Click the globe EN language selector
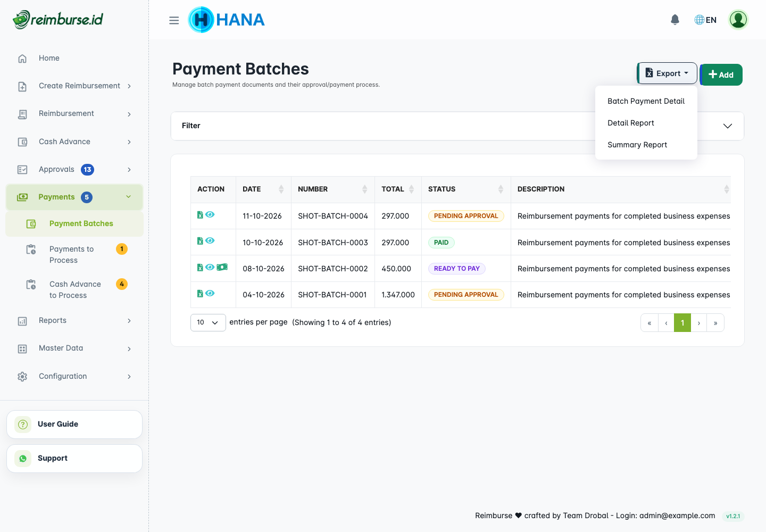 point(705,20)
